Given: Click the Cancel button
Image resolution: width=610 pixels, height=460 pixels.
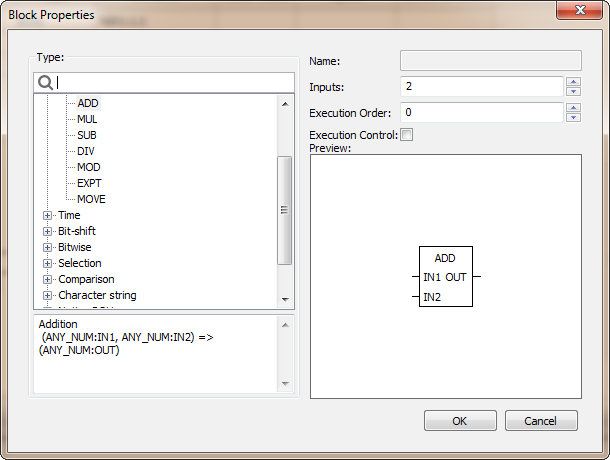Looking at the screenshot, I should (541, 421).
